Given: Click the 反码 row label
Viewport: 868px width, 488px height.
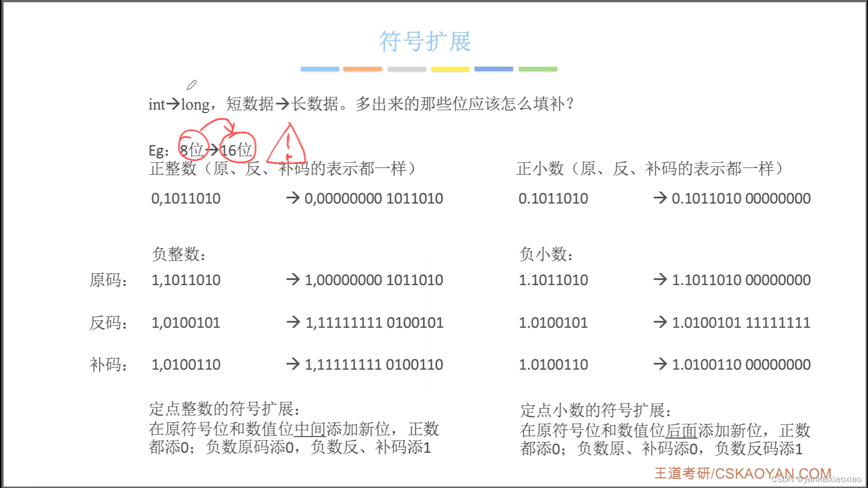Looking at the screenshot, I should pos(108,323).
